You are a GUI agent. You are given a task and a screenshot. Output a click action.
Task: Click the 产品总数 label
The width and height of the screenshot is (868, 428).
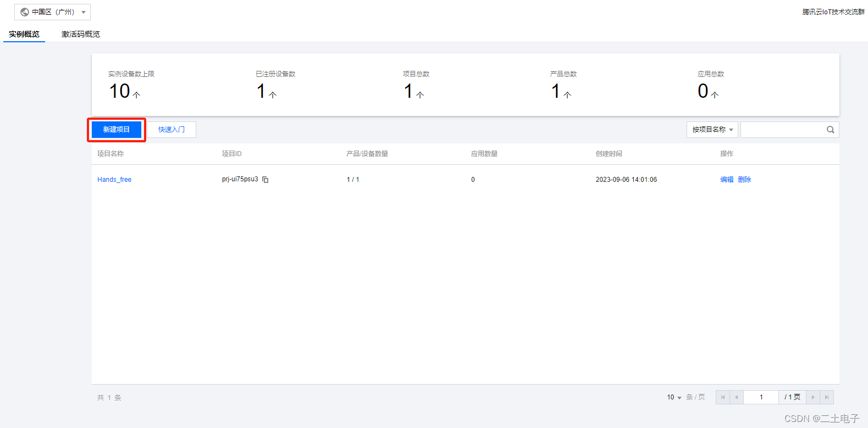click(563, 74)
